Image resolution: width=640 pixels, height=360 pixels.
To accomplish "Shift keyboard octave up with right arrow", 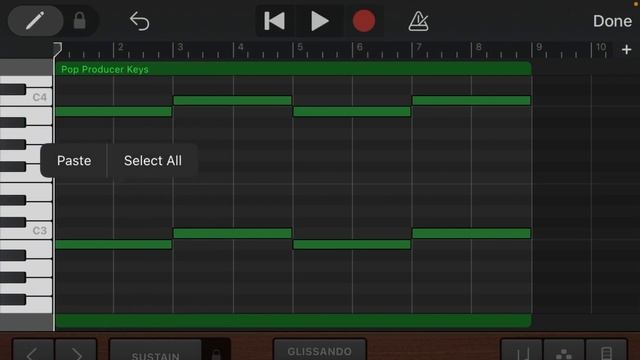I will 76,350.
